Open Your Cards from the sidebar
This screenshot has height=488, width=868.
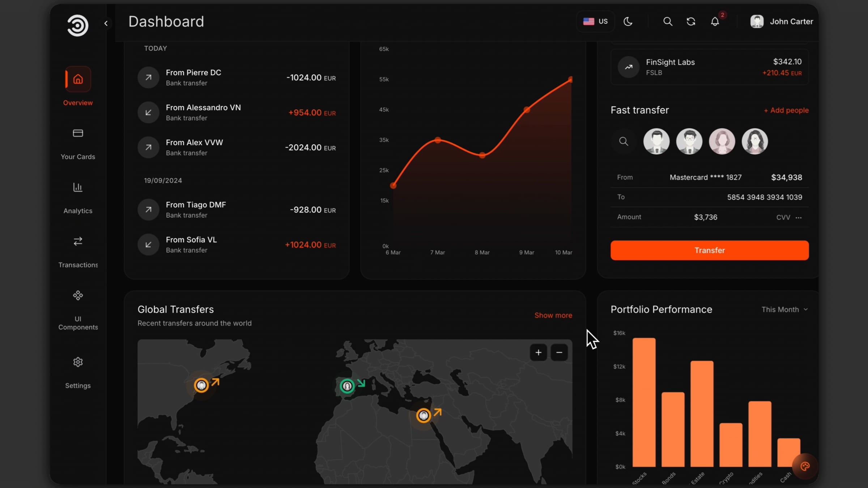[78, 144]
